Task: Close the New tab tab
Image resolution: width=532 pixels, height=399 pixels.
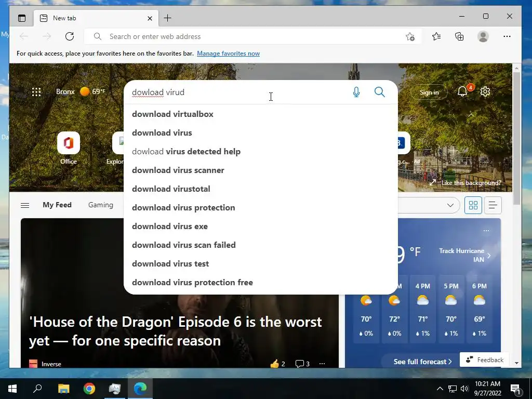Action: click(150, 18)
